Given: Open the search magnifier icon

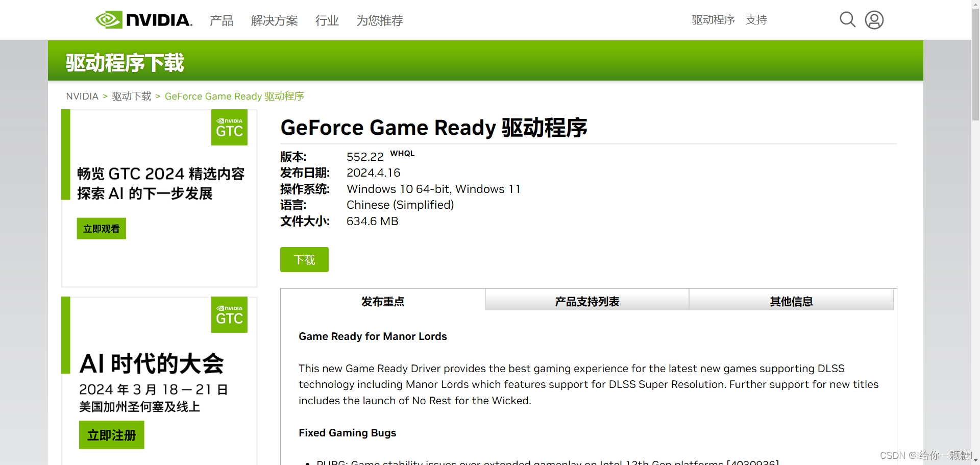Looking at the screenshot, I should (847, 20).
